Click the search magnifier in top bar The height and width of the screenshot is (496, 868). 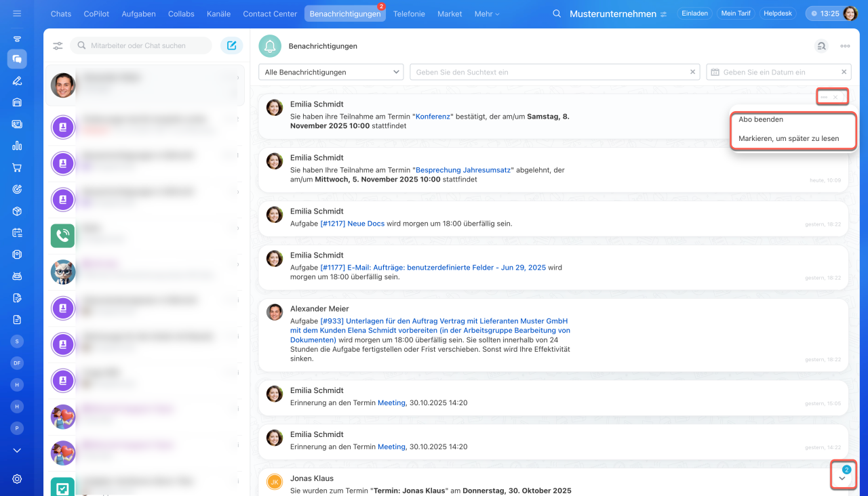coord(557,14)
